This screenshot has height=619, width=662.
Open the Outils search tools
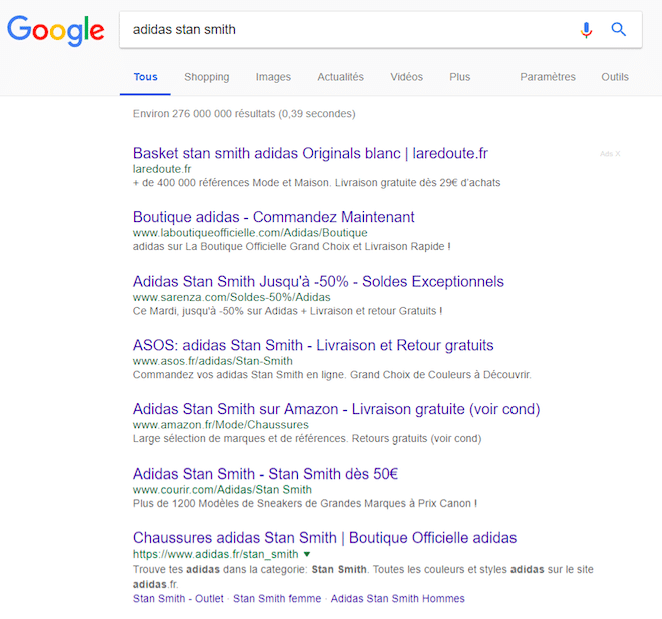click(615, 77)
